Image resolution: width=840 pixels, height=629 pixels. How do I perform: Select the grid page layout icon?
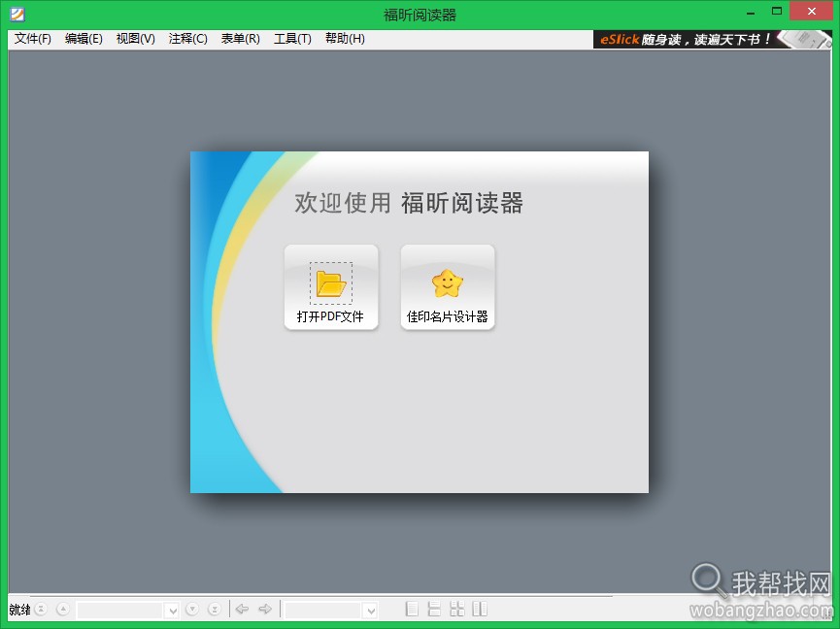click(x=457, y=609)
